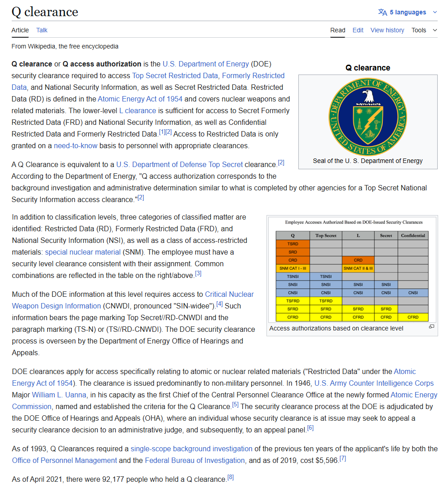This screenshot has width=448, height=493.
Task: Follow the U.S. Department of Defense link
Action: 161,165
